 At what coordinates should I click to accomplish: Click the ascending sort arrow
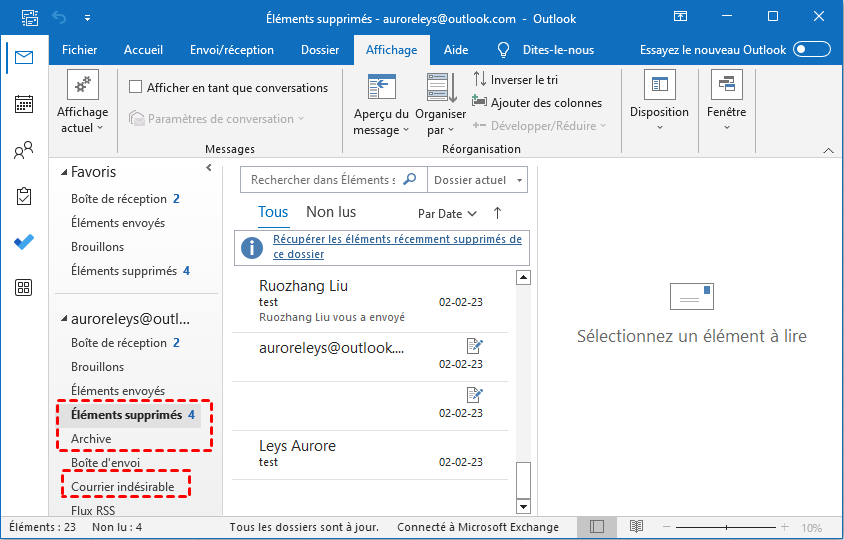tap(497, 213)
